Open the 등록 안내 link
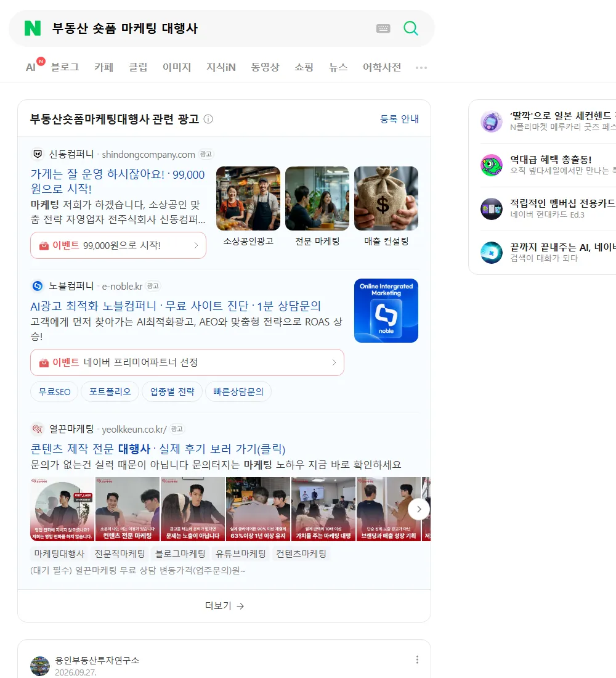This screenshot has height=678, width=616. [x=399, y=119]
